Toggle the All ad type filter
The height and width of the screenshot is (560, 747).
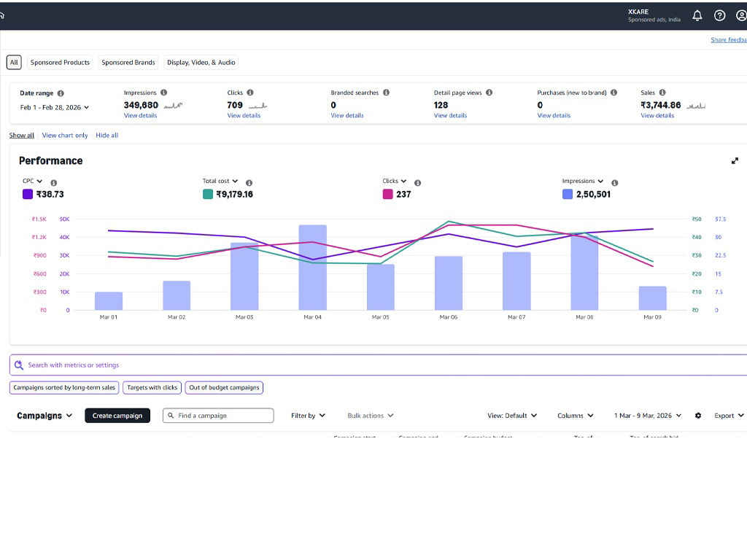click(14, 63)
